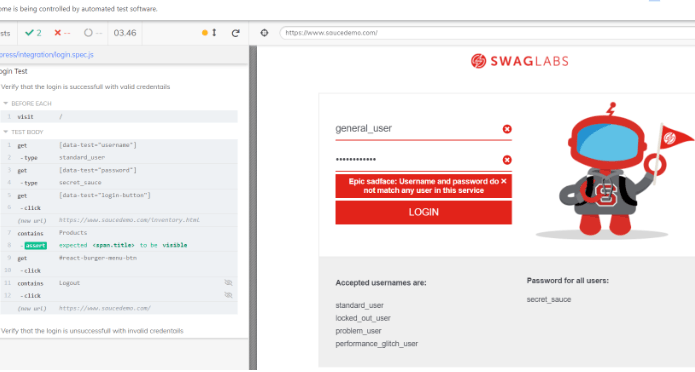695x372 pixels.
Task: Select the contains Products command
Action: tap(119, 233)
